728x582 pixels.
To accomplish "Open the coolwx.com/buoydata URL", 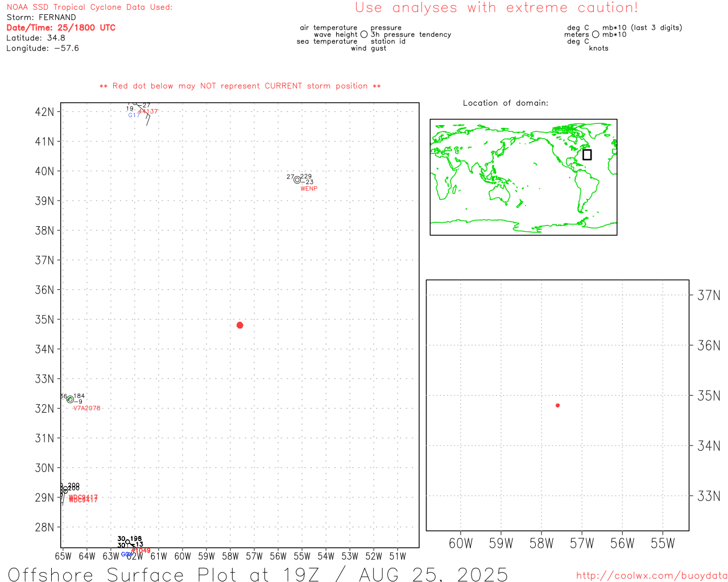I will [x=652, y=575].
